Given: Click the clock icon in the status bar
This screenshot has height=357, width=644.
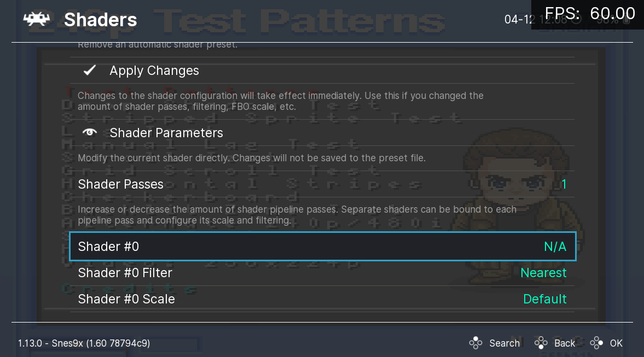Looking at the screenshot, I should click(576, 20).
